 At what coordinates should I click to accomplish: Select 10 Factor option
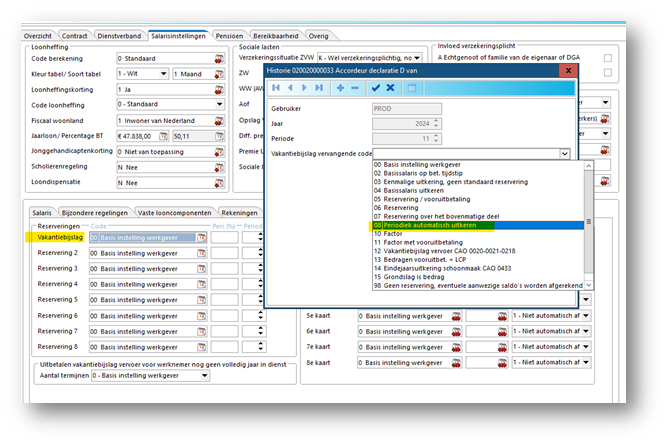coord(478,234)
